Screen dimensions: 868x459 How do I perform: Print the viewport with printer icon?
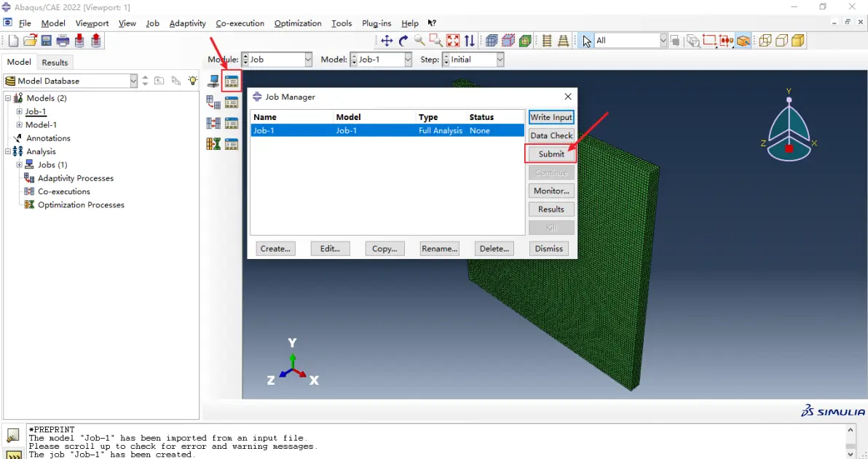pos(63,40)
